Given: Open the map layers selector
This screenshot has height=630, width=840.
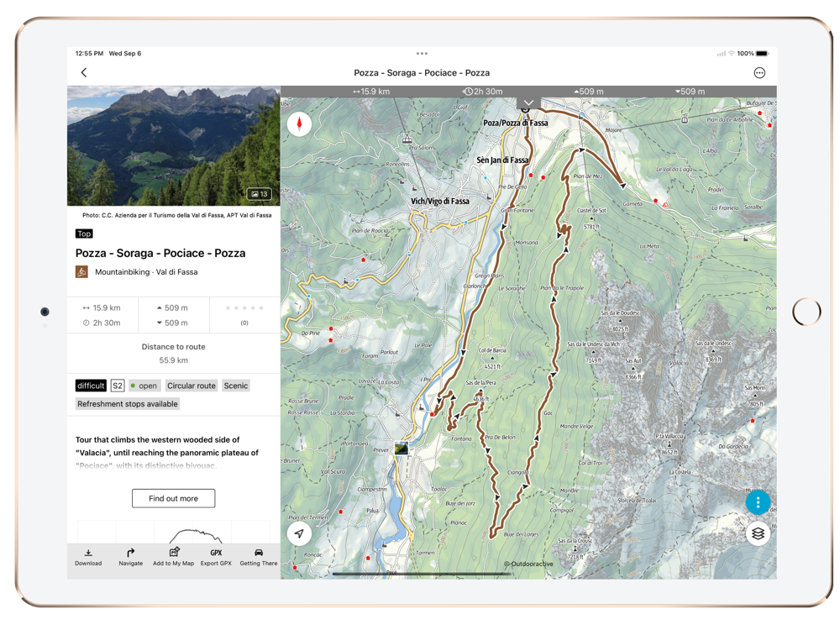Looking at the screenshot, I should (x=758, y=533).
